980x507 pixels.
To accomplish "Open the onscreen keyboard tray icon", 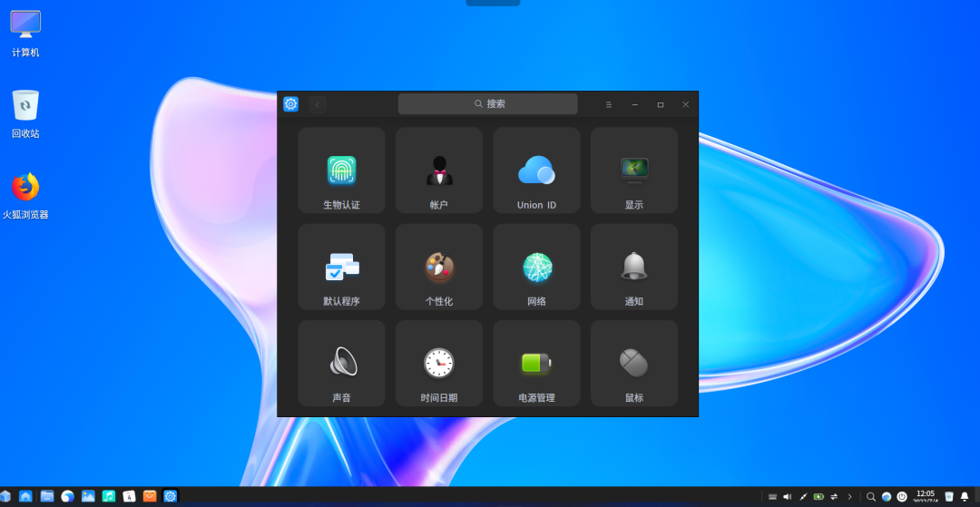I will click(772, 496).
